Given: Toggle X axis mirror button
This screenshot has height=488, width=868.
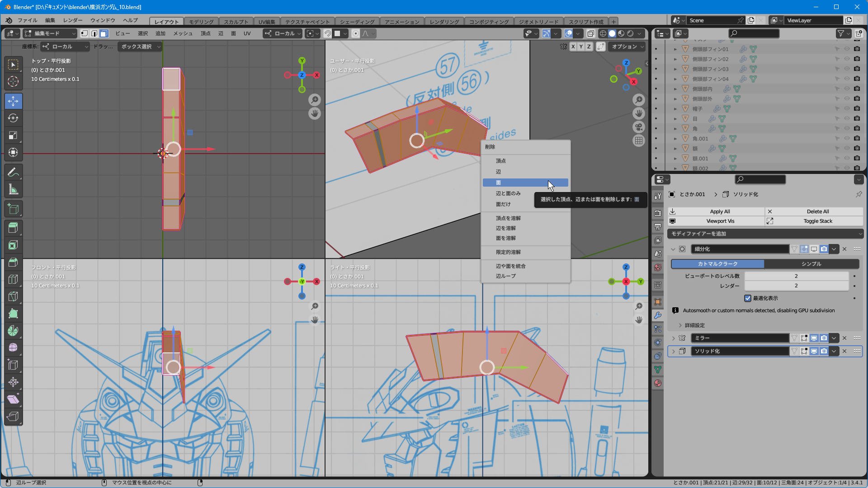Looking at the screenshot, I should [x=573, y=47].
